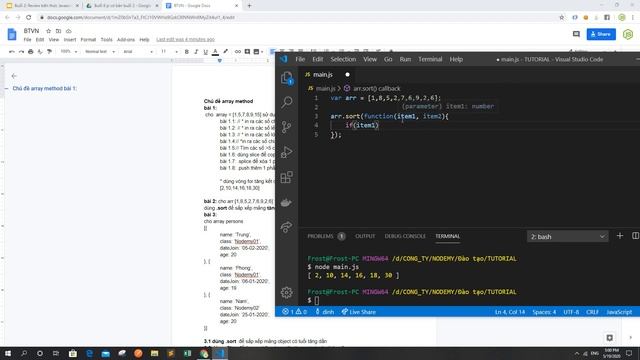640x360 pixels.
Task: Toggle underline formatting in Docs
Action: tap(205, 52)
